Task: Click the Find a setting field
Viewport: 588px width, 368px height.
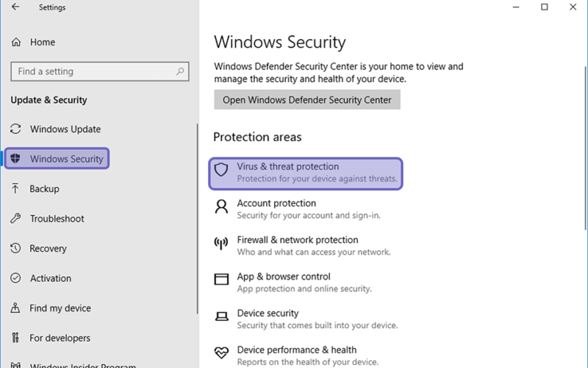Action: (100, 71)
